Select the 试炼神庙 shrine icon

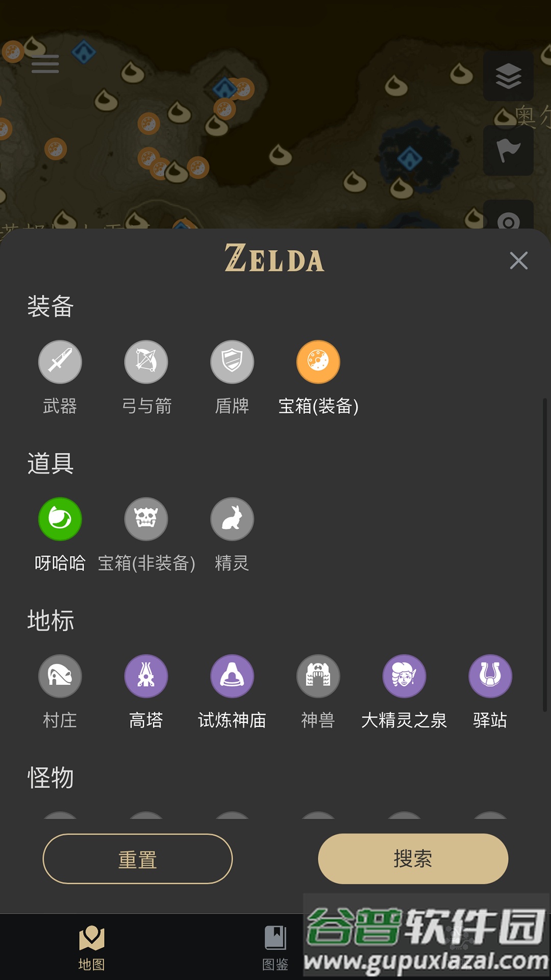click(232, 675)
